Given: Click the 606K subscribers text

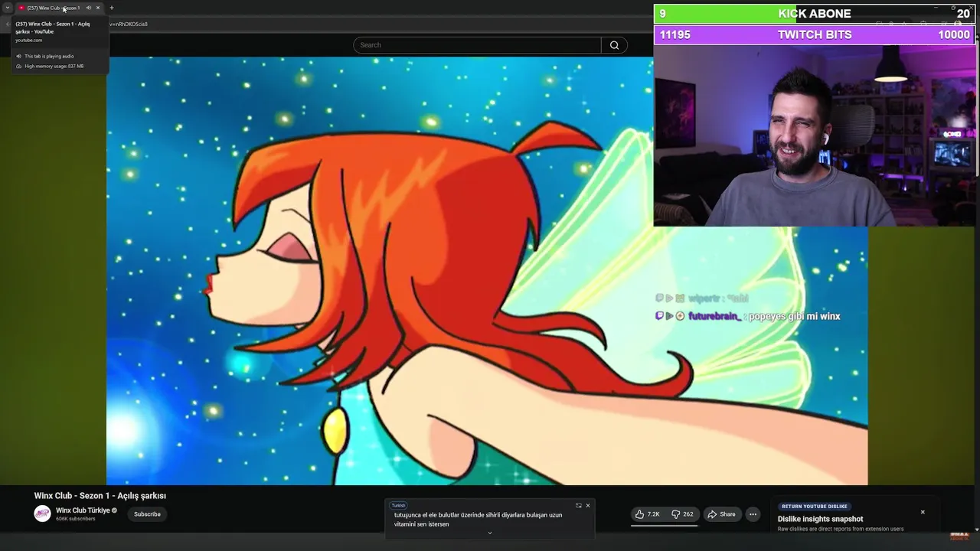Looking at the screenshot, I should coord(76,519).
